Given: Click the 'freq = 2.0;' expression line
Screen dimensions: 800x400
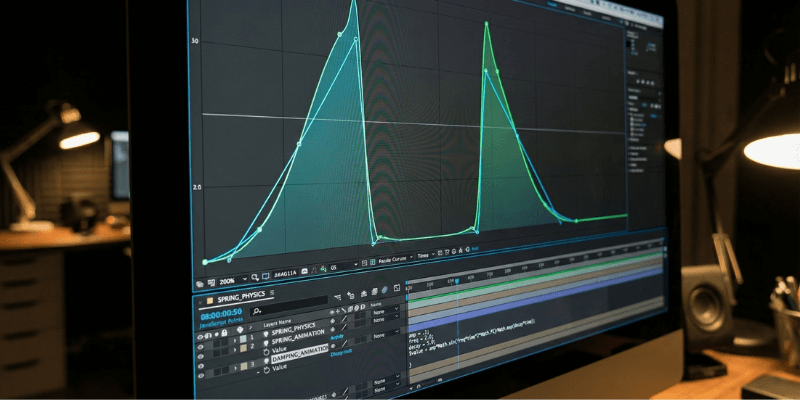Looking at the screenshot, I should tap(421, 339).
